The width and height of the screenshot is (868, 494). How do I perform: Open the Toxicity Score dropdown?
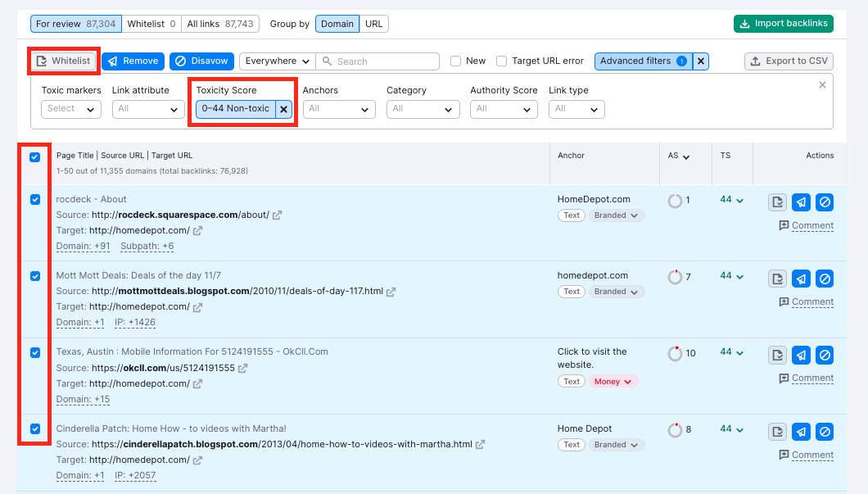(x=236, y=109)
